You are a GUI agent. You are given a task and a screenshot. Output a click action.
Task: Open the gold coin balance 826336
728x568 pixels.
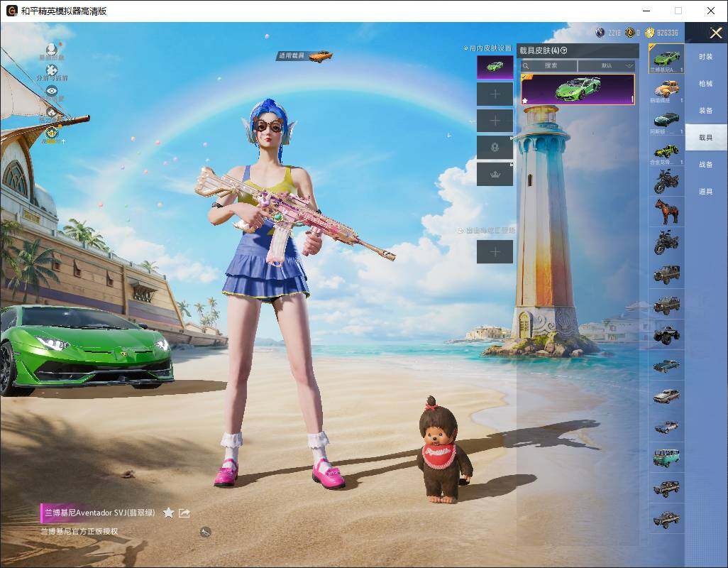661,33
